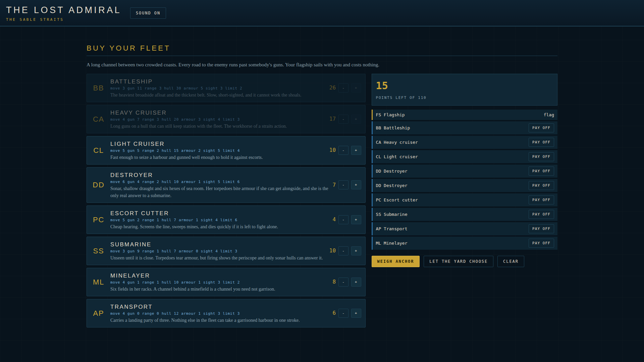Add a Submarine with plus button

click(356, 251)
